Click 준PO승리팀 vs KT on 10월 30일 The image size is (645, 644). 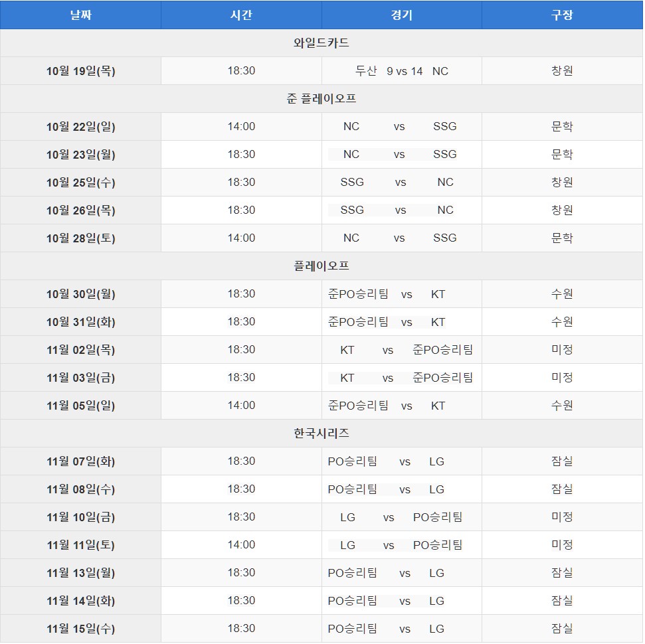[x=387, y=294]
